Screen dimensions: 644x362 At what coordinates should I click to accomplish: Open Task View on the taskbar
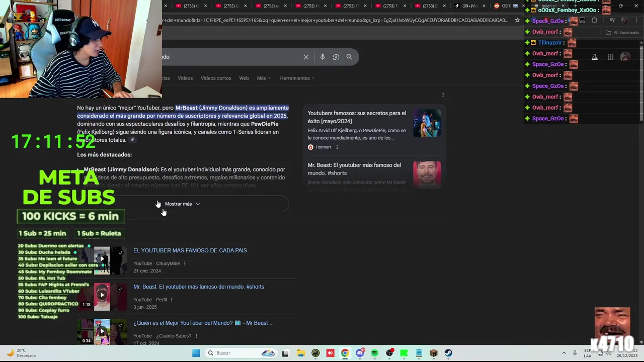click(x=285, y=353)
